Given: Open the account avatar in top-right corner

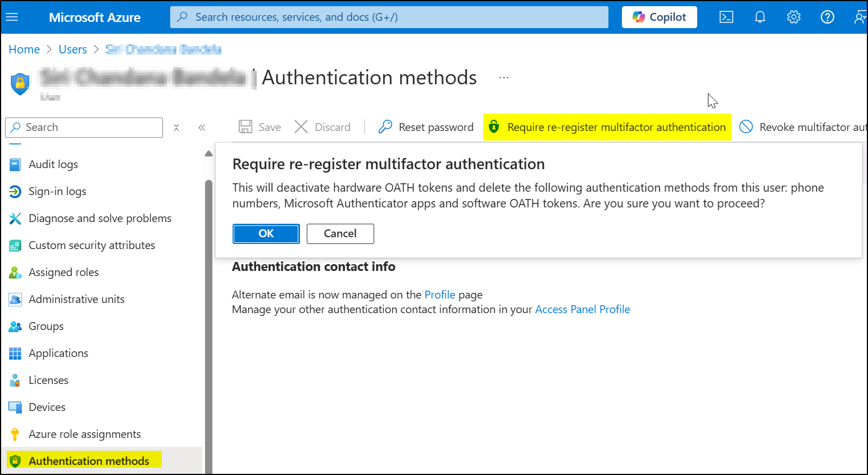Looking at the screenshot, I should click(861, 17).
